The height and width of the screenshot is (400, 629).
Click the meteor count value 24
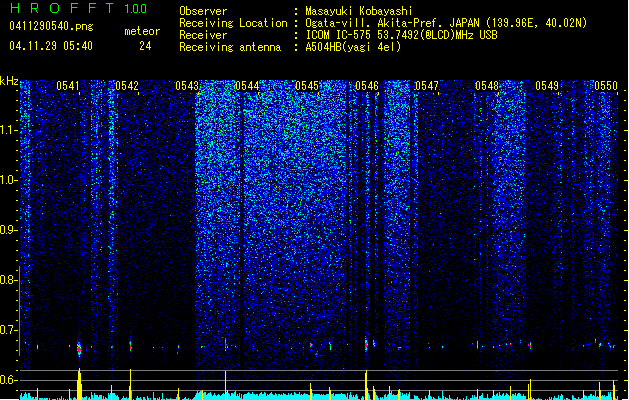point(145,46)
